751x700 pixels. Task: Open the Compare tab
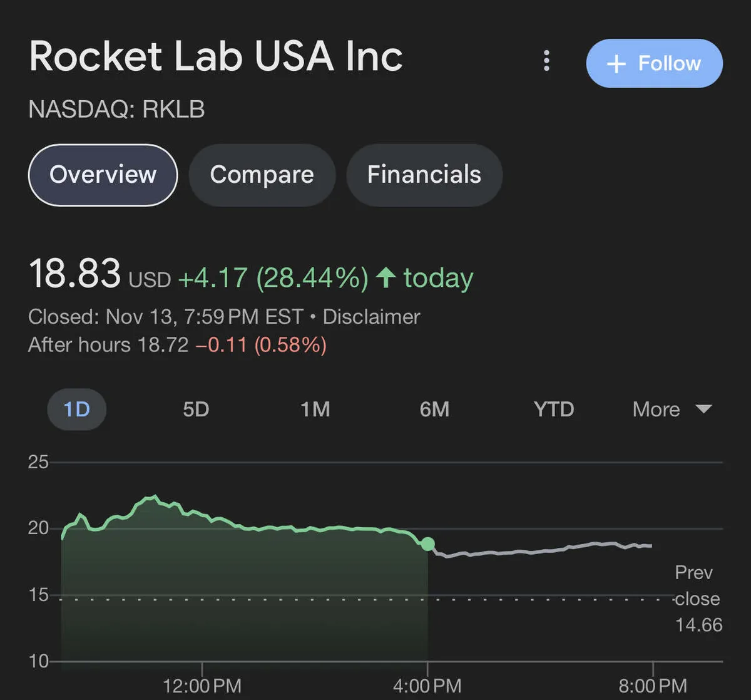tap(262, 175)
